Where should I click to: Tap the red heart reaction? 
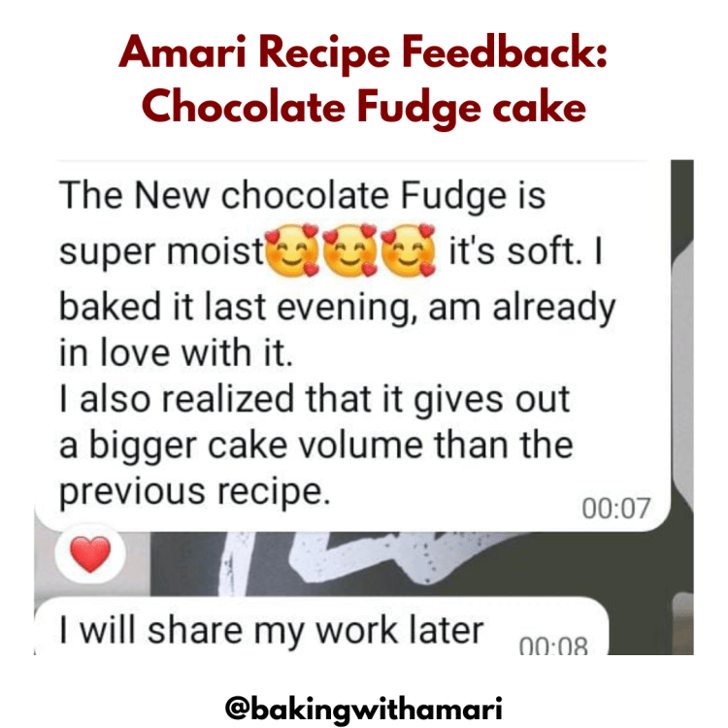click(x=90, y=553)
